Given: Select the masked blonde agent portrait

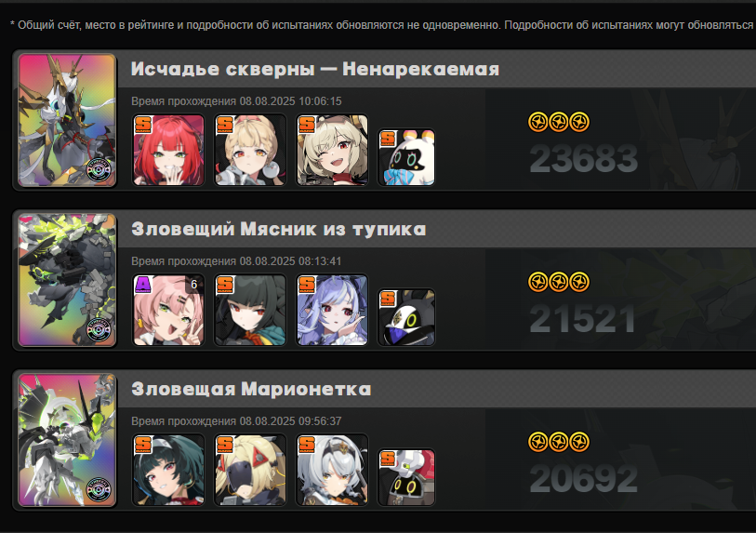Looking at the screenshot, I should 250,471.
